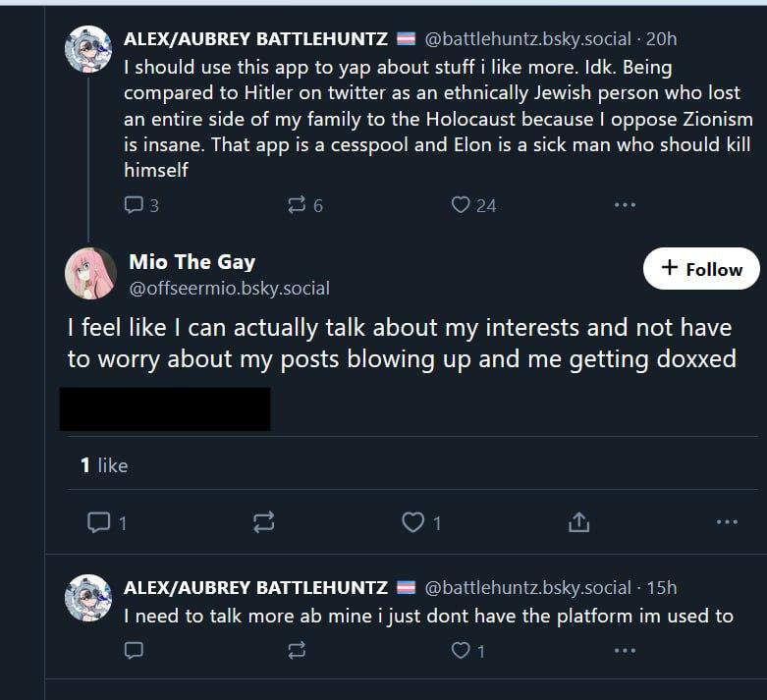This screenshot has height=700, width=767.
Task: Repost the top Battlehuntz post
Action: pyautogui.click(x=295, y=205)
